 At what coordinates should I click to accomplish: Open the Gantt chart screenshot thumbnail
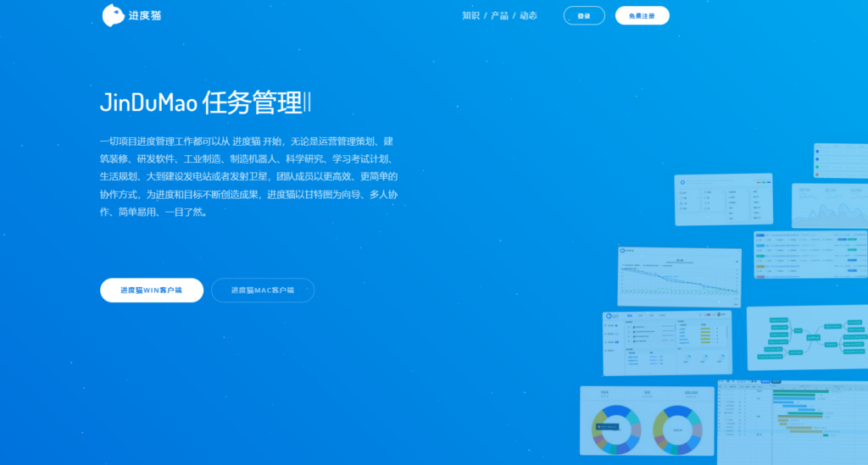[793, 423]
